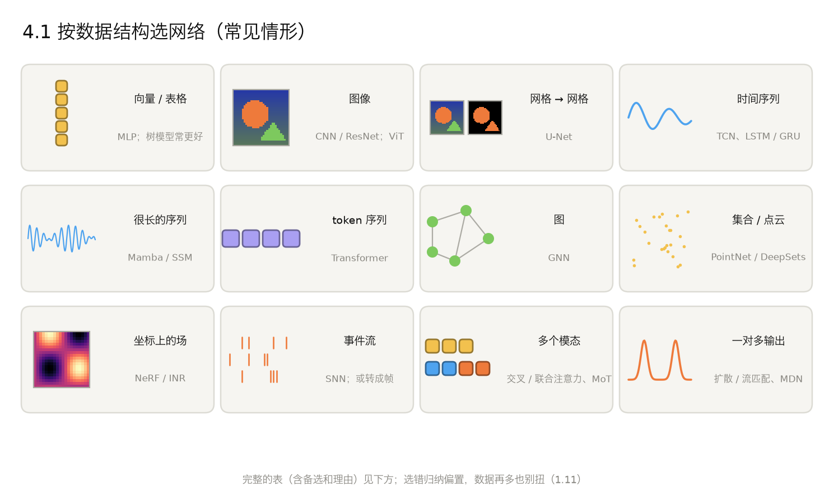This screenshot has width=829, height=504.
Task: Click the 扩散 / 流匹配、MDN text
Action: point(758,379)
